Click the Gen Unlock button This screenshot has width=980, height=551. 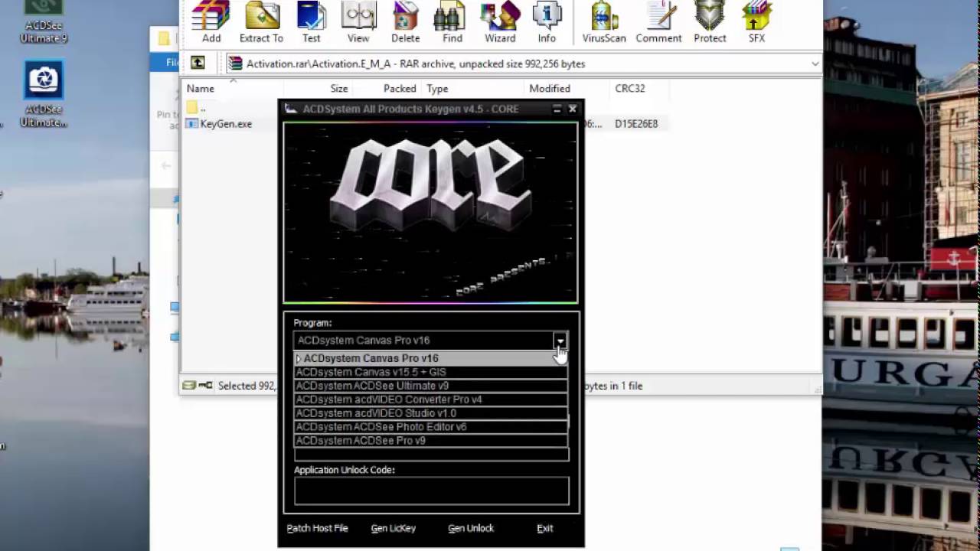(471, 528)
